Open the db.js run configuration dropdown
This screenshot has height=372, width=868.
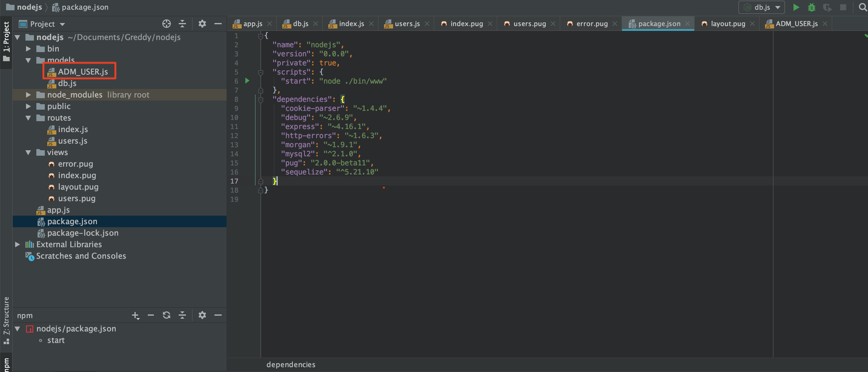coord(761,7)
